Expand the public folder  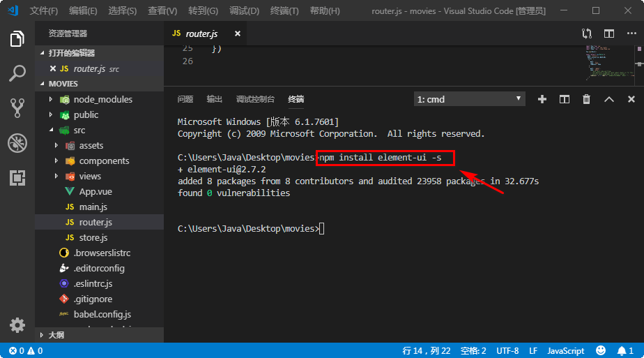[x=51, y=114]
